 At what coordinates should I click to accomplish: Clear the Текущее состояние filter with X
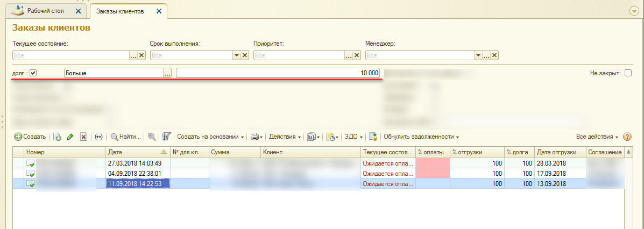pyautogui.click(x=142, y=55)
